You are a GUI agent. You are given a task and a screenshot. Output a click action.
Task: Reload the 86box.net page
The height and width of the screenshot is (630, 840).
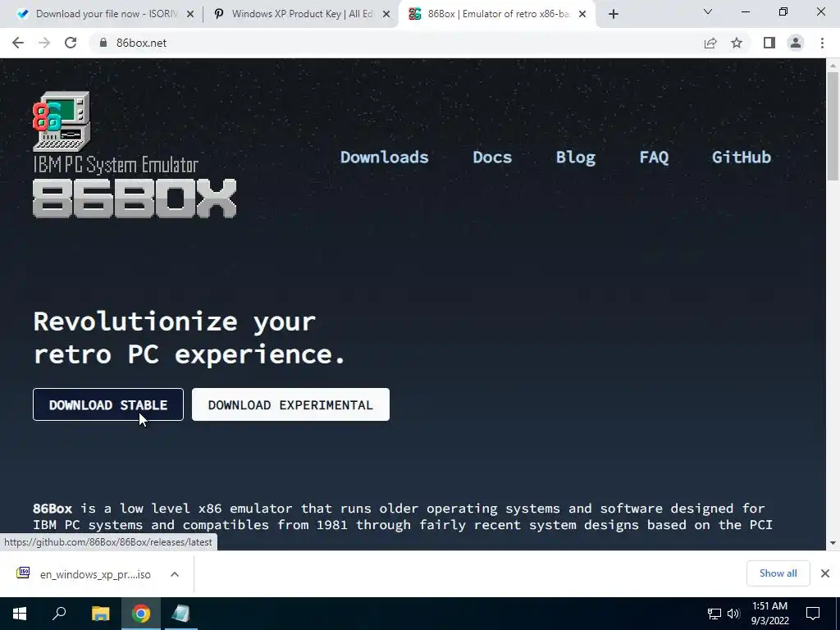(71, 43)
